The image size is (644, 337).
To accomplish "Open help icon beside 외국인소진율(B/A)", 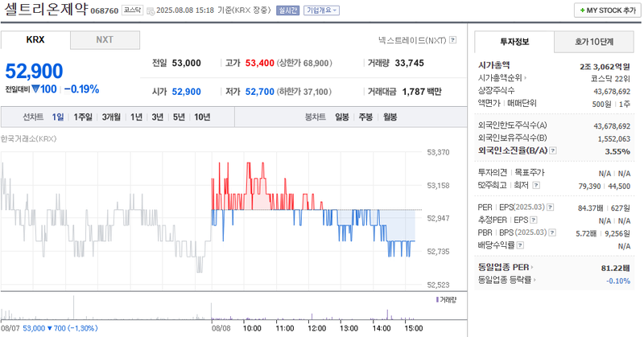I will pyautogui.click(x=553, y=150).
